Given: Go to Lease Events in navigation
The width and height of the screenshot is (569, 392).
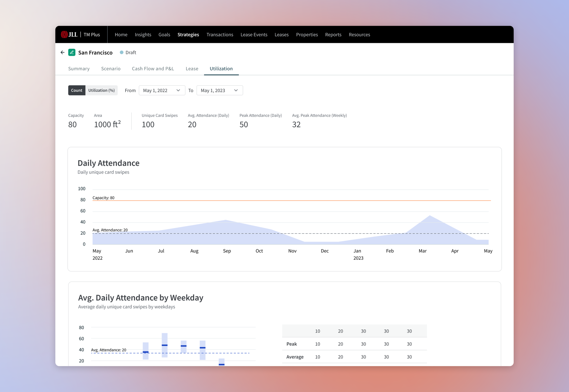Looking at the screenshot, I should pyautogui.click(x=254, y=35).
